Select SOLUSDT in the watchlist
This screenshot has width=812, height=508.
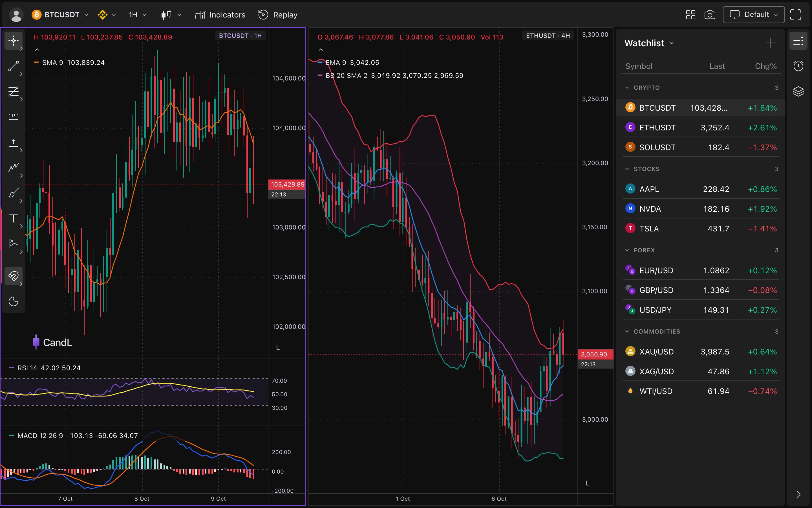tap(701, 148)
